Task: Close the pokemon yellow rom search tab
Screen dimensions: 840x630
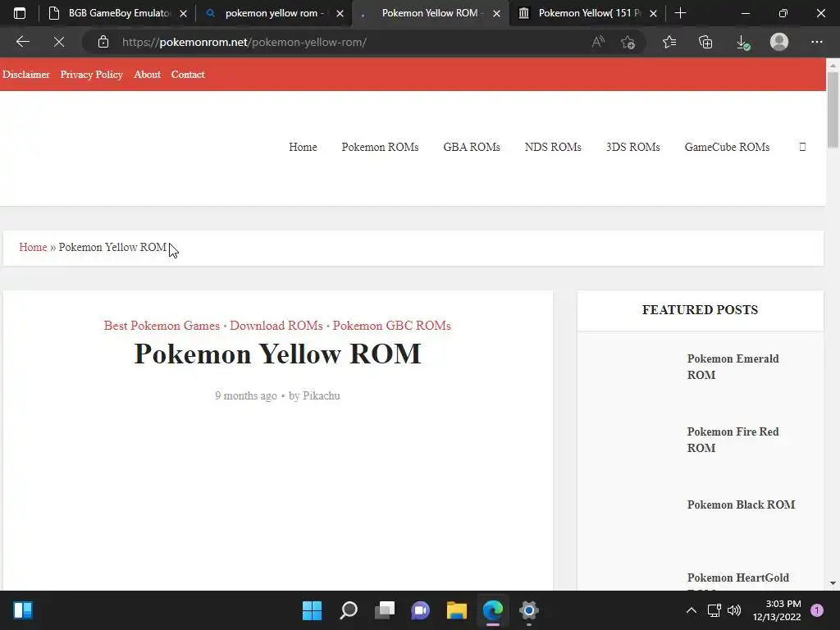Action: click(340, 13)
